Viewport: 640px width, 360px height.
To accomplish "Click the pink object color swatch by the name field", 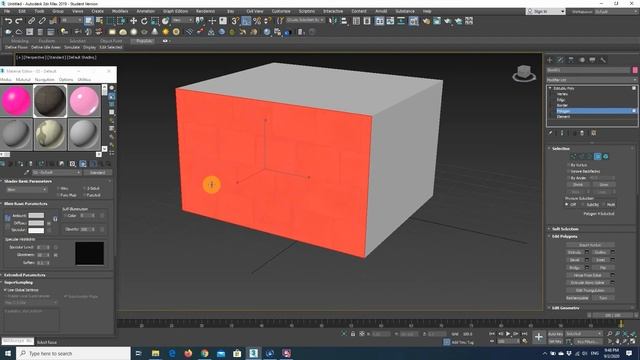I will pyautogui.click(x=635, y=70).
